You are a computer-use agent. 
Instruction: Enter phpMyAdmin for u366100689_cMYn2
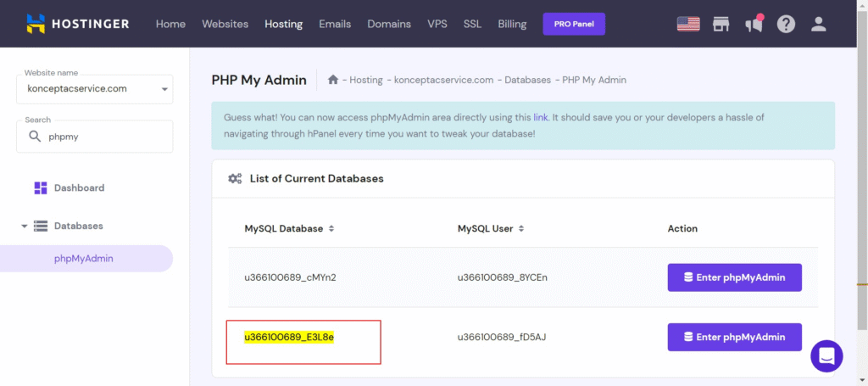[735, 277]
